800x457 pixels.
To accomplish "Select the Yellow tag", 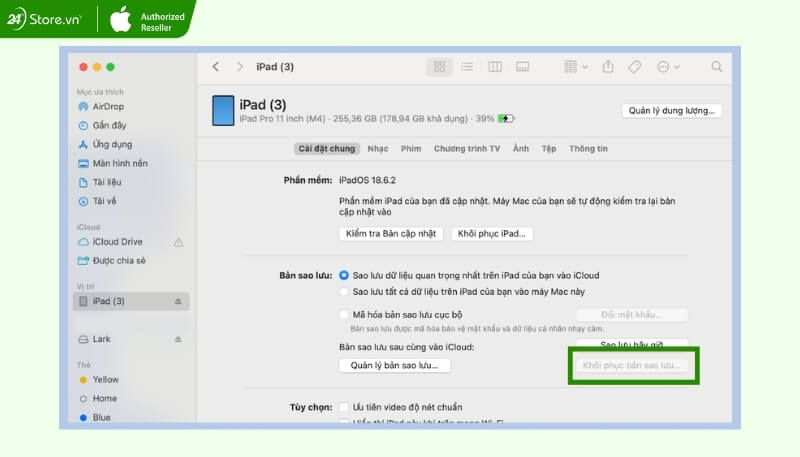I will point(106,379).
